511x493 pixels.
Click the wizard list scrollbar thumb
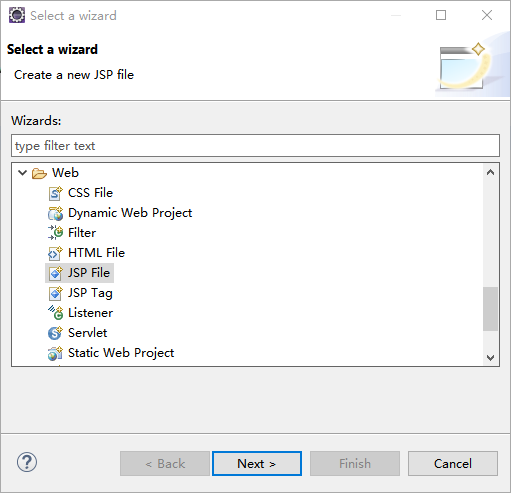coord(490,309)
